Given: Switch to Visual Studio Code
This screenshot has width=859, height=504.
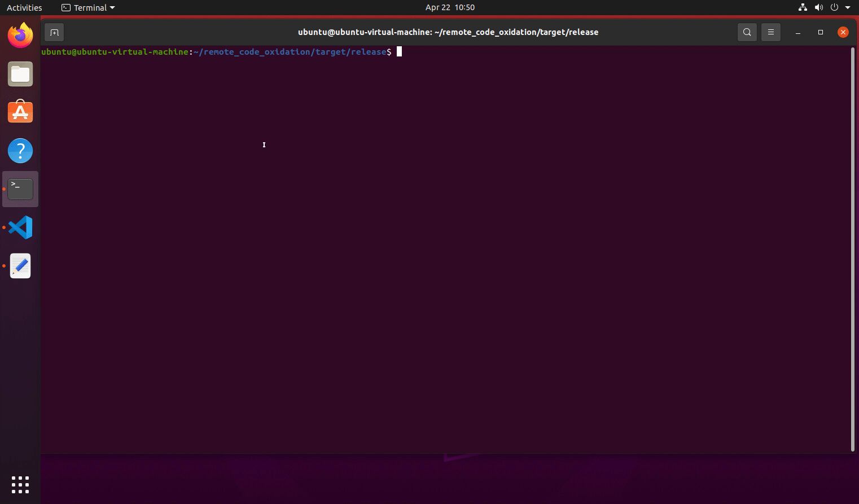Looking at the screenshot, I should [20, 227].
